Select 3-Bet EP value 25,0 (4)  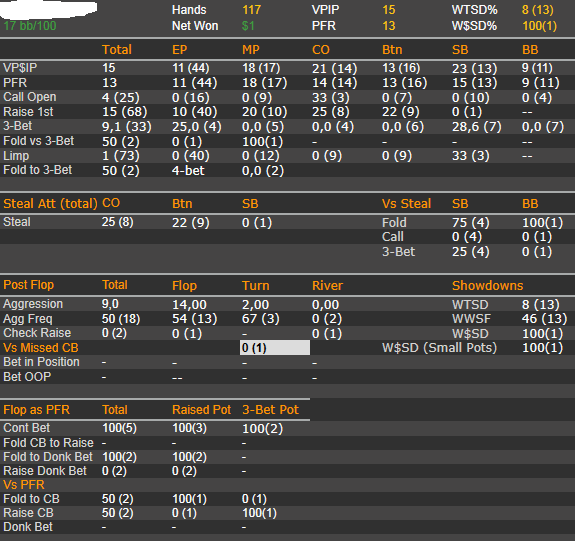pos(197,127)
